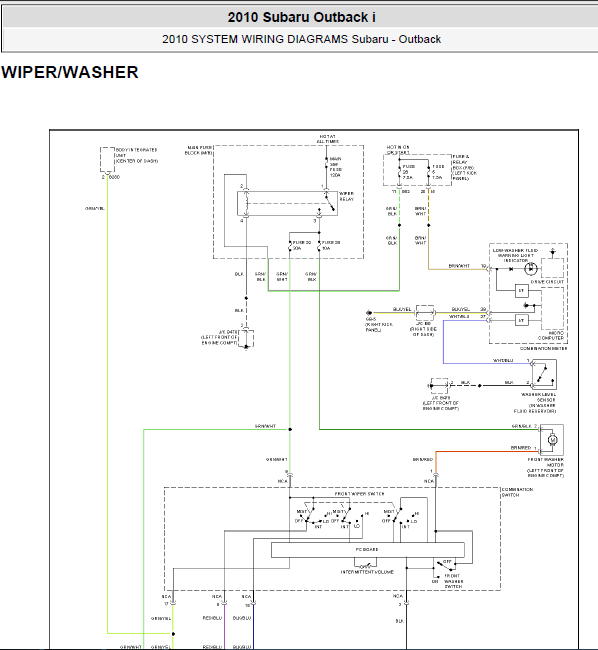
Task: Click 'GRN/BLK' label at washer motor pin 2
Action: click(522, 426)
